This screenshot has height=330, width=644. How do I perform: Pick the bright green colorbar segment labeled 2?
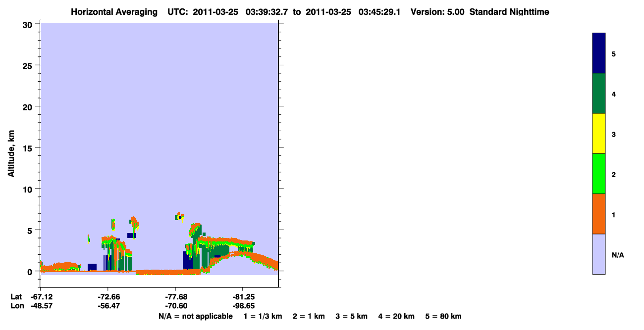coord(599,174)
